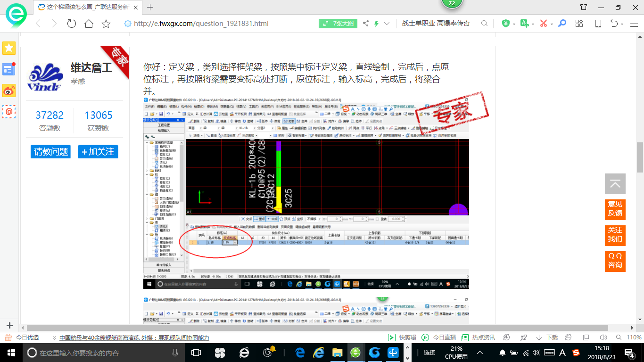This screenshot has height=362, width=644.
Task: Expand the news ticker chevron
Action: pyautogui.click(x=55, y=338)
